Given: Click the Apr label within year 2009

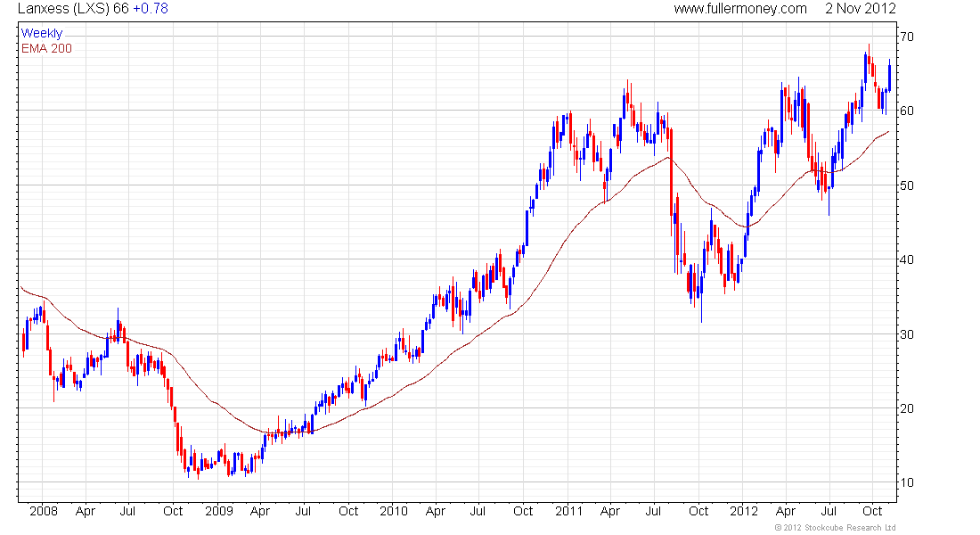Looking at the screenshot, I should tap(260, 511).
